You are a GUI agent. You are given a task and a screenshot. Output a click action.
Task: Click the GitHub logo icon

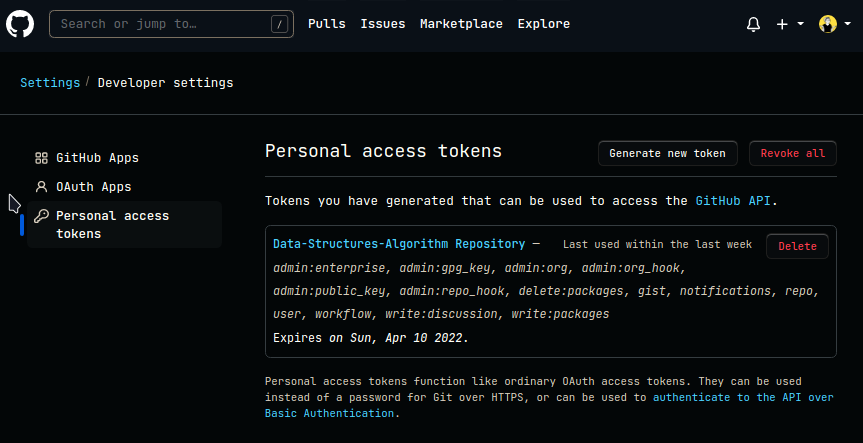coord(20,24)
